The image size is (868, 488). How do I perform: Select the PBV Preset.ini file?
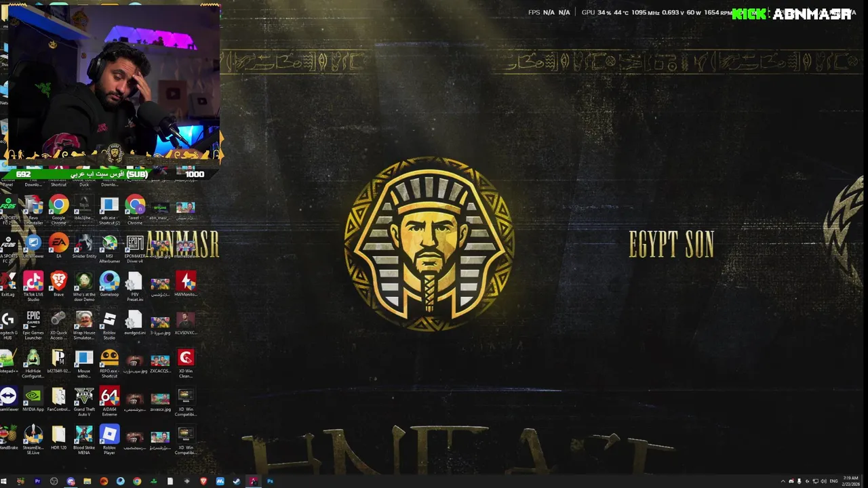click(135, 286)
